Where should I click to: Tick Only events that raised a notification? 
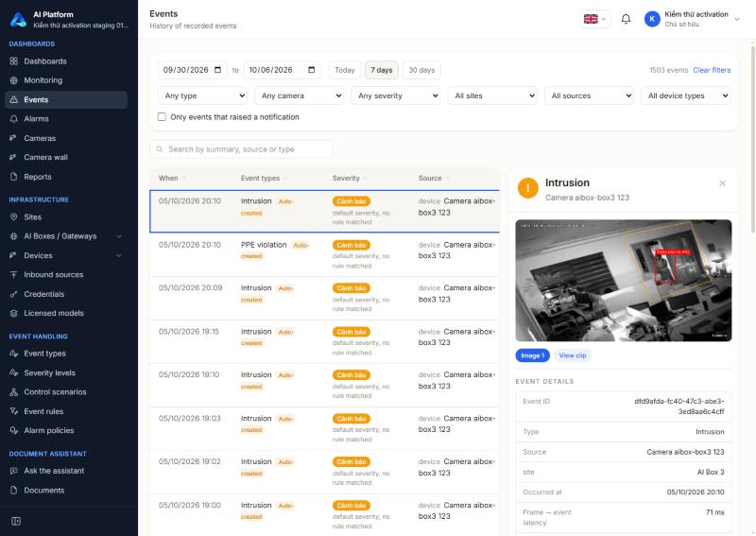coord(162,117)
